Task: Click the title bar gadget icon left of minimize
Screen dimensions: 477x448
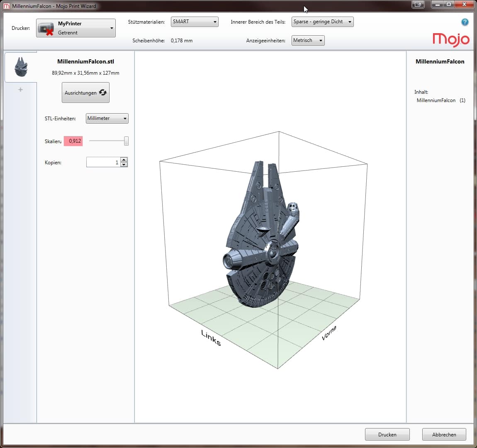Action: point(418,4)
